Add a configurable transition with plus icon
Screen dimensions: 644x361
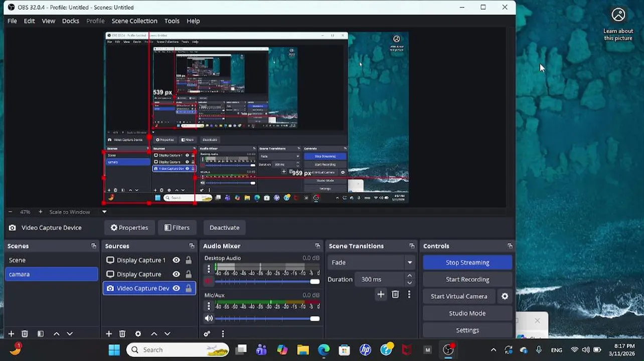coord(381,295)
